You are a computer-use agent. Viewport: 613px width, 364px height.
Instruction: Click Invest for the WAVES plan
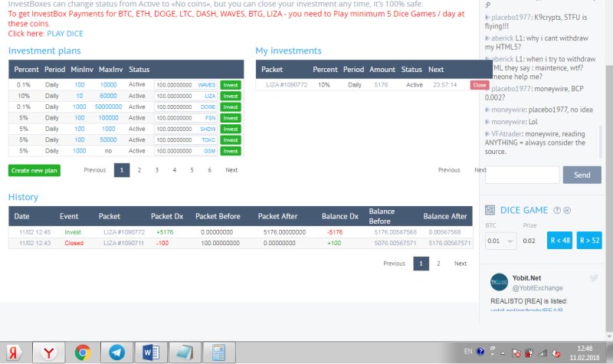pos(230,85)
